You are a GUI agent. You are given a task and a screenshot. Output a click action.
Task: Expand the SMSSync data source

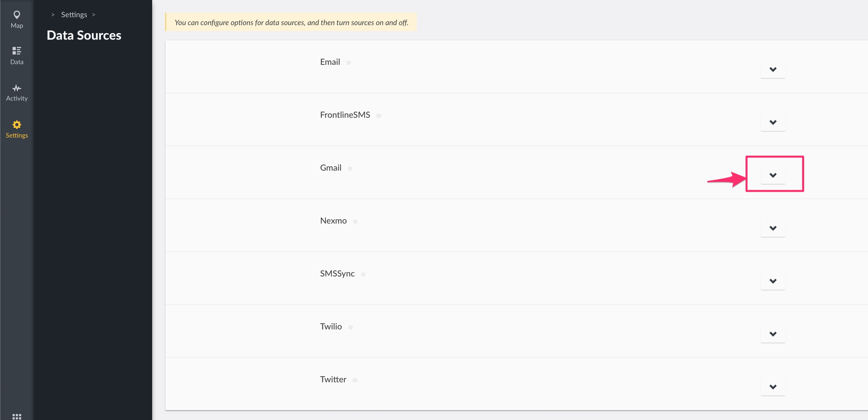tap(773, 281)
